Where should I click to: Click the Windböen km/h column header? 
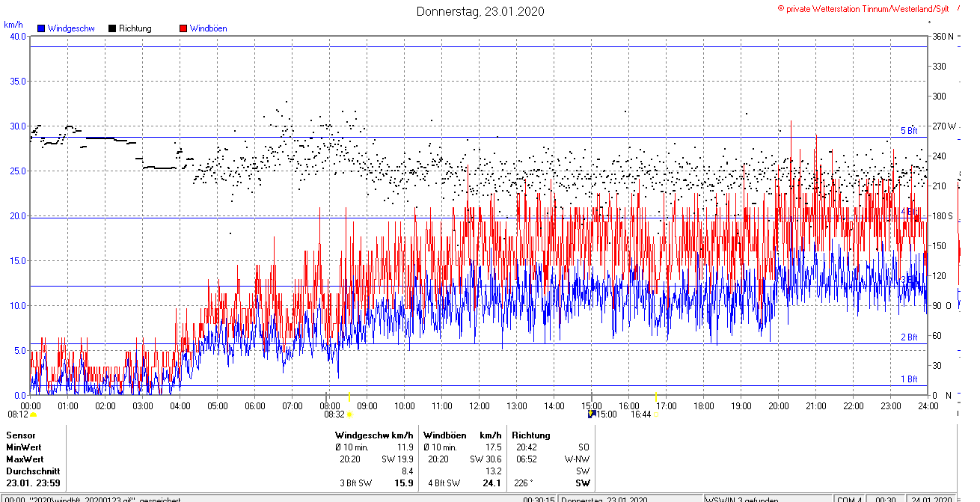(x=462, y=435)
